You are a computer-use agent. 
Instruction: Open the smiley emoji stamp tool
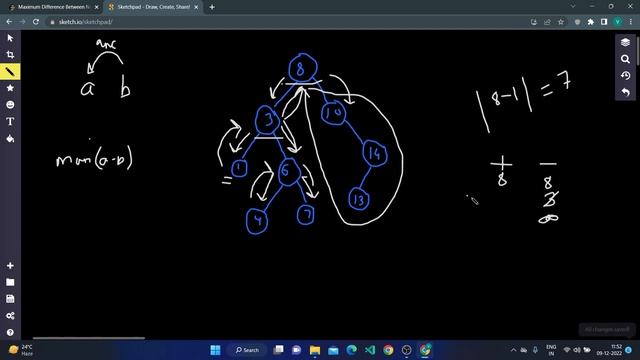coord(10,105)
